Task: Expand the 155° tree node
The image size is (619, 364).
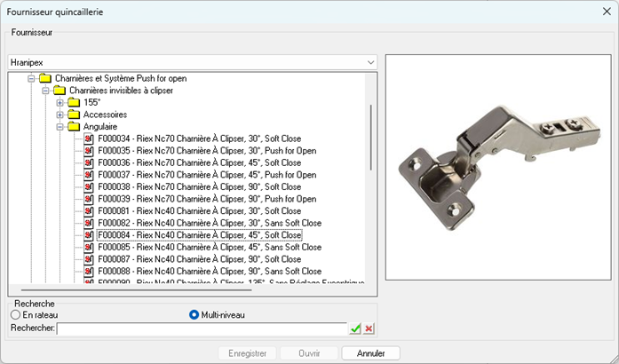Action: tap(60, 103)
